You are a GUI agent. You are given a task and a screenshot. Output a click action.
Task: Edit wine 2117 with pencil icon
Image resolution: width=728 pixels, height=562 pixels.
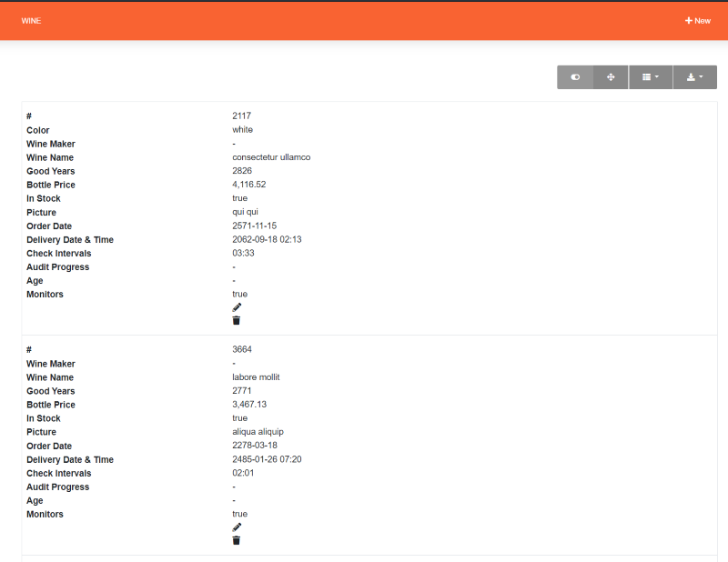237,307
